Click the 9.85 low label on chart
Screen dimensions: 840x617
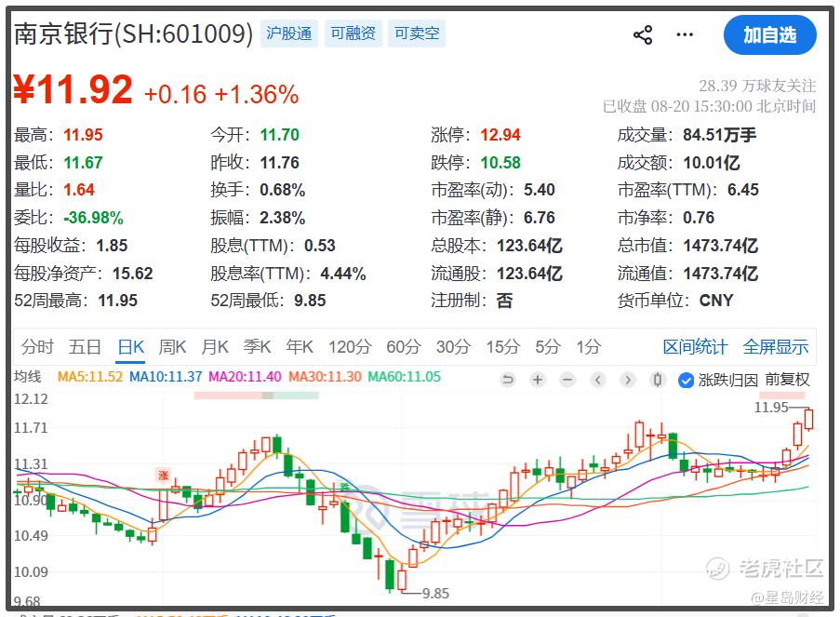coord(435,594)
